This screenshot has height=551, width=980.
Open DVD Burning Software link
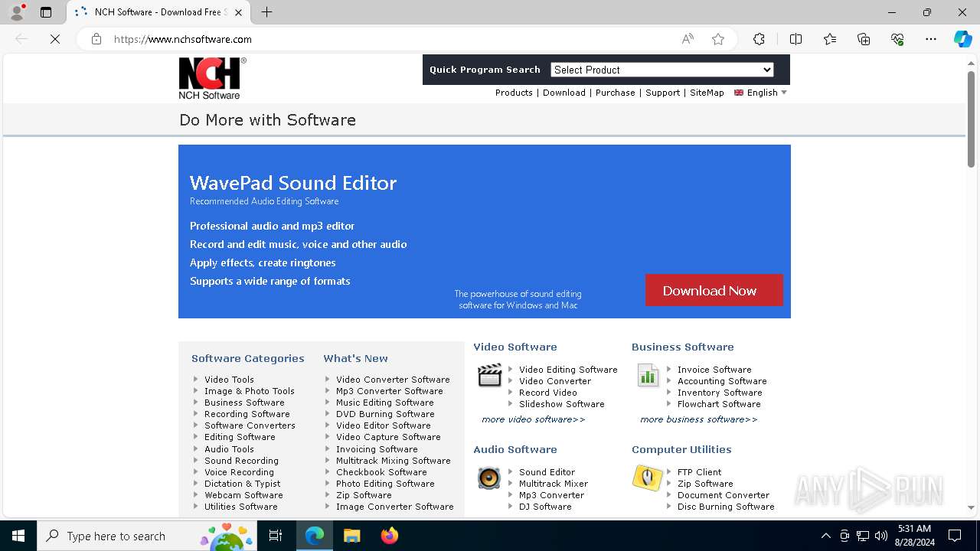385,414
